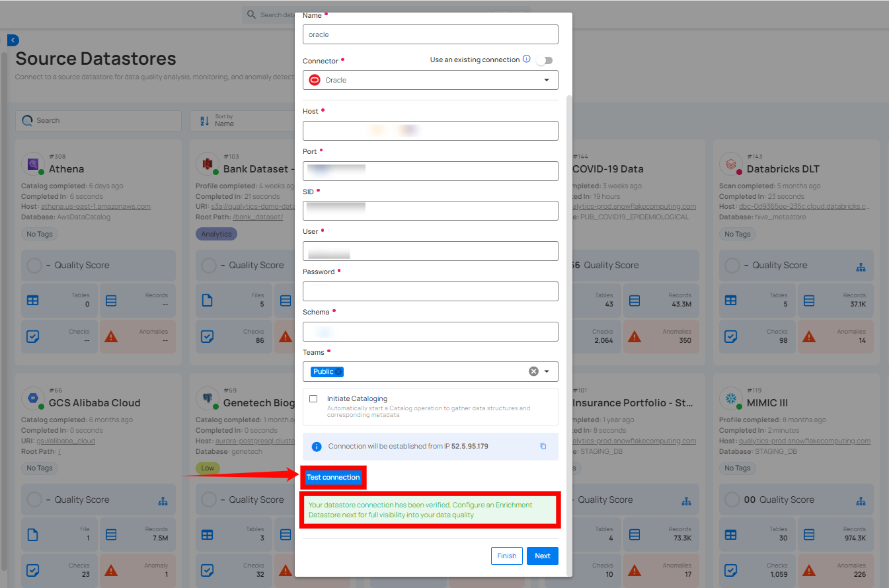The width and height of the screenshot is (889, 588).
Task: Open the Databricks DLT card title
Action: coord(785,169)
